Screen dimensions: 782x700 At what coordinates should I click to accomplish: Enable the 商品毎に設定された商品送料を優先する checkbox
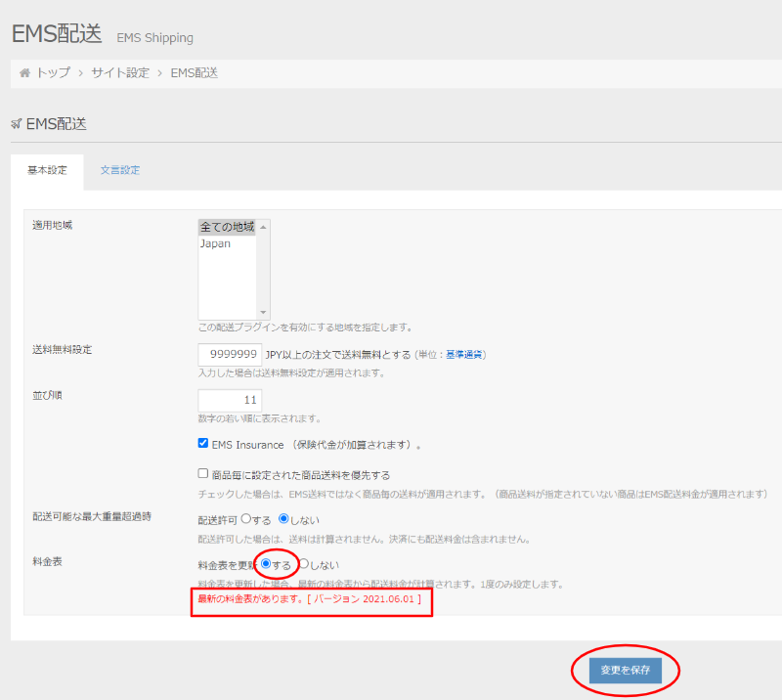203,474
